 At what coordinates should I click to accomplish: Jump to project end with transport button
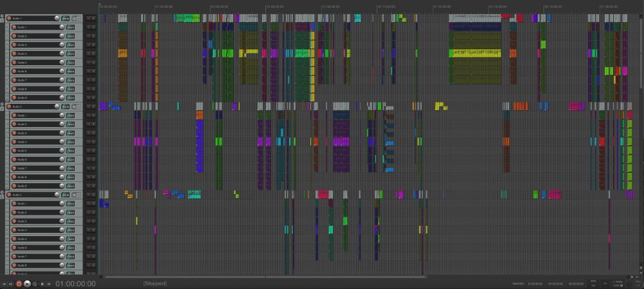coord(11,284)
